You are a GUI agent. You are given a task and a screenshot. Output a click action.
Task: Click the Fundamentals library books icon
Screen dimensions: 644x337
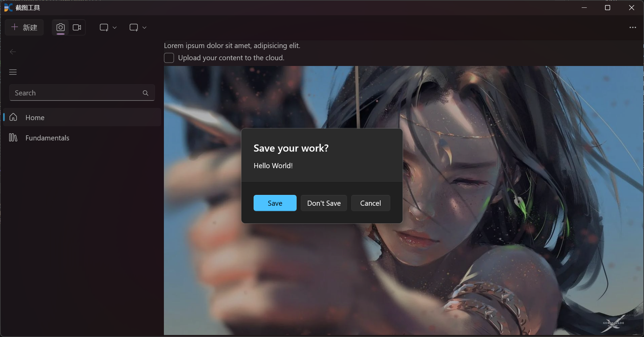13,137
